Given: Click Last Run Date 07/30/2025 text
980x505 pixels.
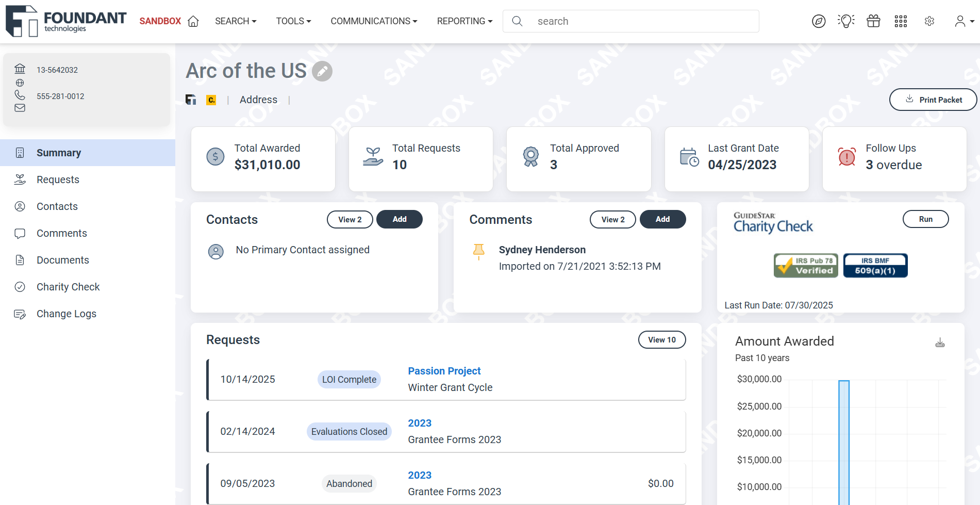Looking at the screenshot, I should point(778,305).
